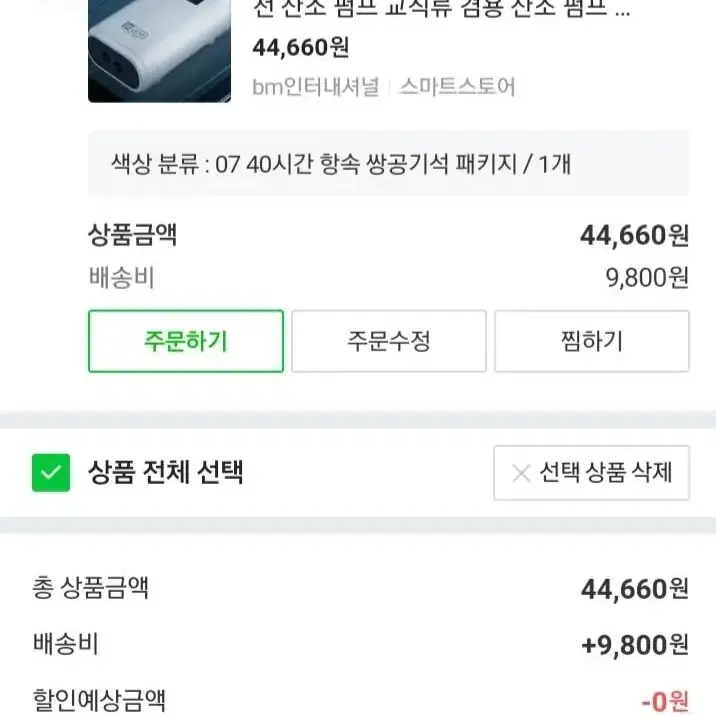Click the 할인예상금액 label

coord(99,700)
